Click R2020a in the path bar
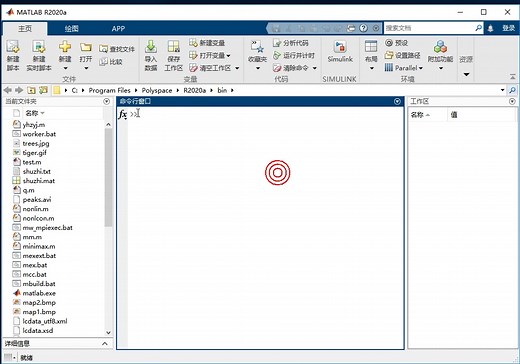 [x=195, y=90]
